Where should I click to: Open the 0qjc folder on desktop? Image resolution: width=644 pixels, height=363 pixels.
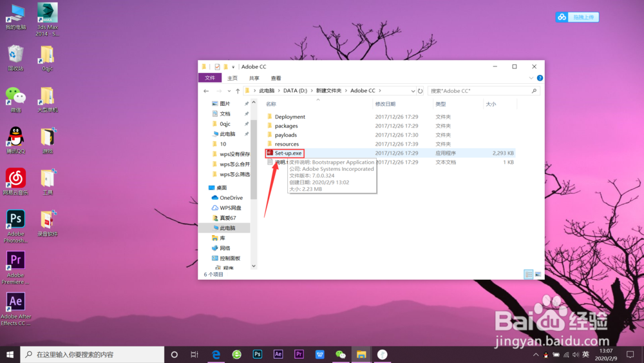tap(47, 57)
